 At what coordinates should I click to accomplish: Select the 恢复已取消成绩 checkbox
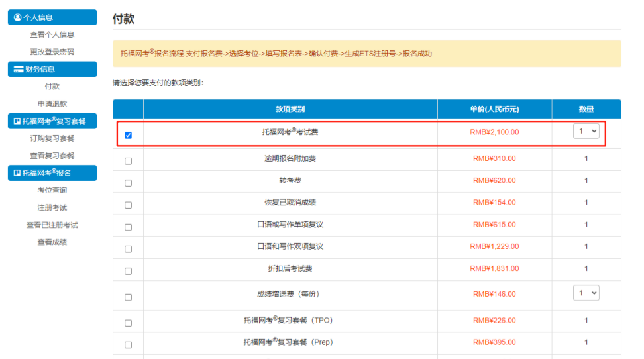(128, 205)
